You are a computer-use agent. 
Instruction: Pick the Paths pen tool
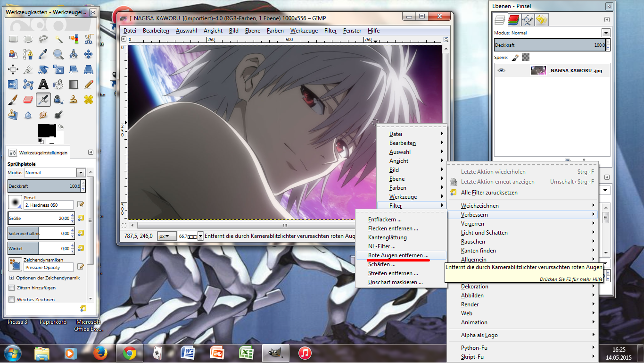(28, 54)
